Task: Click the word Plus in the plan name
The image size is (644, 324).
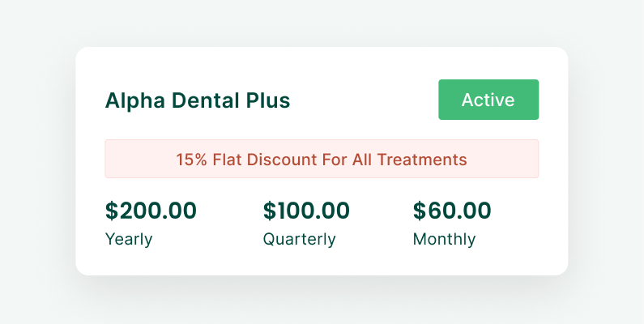Action: pos(267,101)
